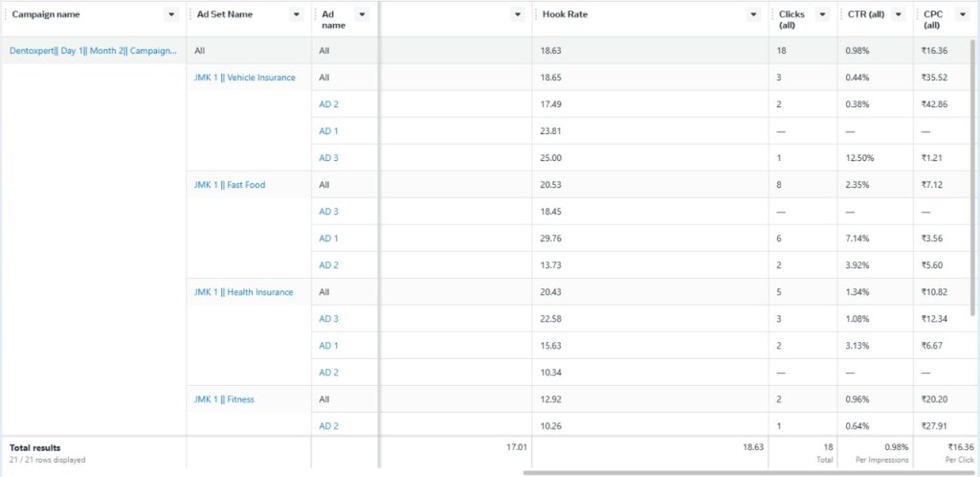
Task: Open the Ad name column dropdown arrow
Action: [361, 14]
